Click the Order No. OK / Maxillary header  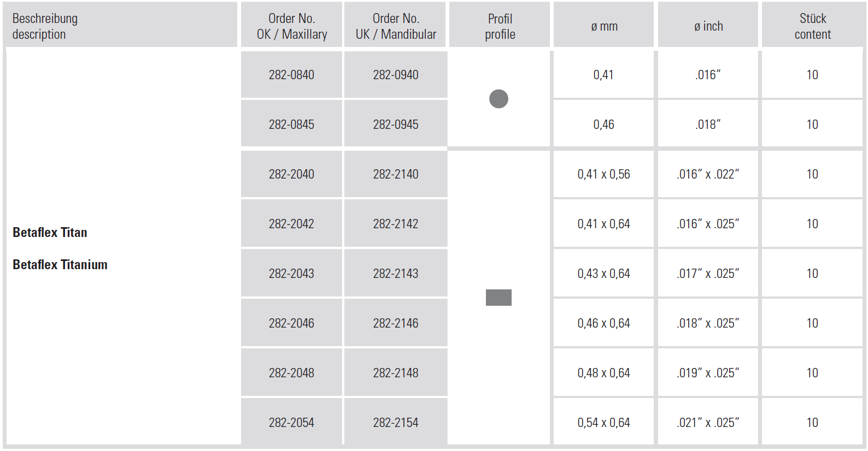(x=291, y=26)
